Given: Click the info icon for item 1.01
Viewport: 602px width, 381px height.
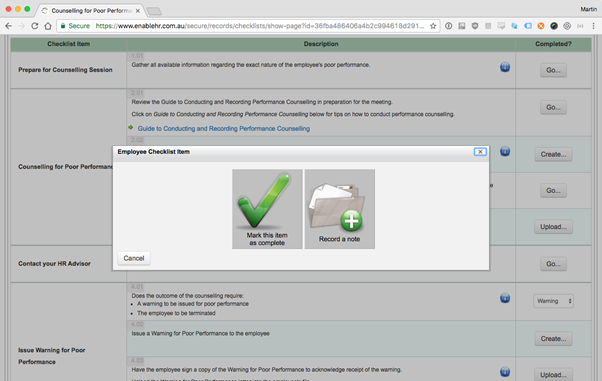Looking at the screenshot, I should [x=505, y=67].
